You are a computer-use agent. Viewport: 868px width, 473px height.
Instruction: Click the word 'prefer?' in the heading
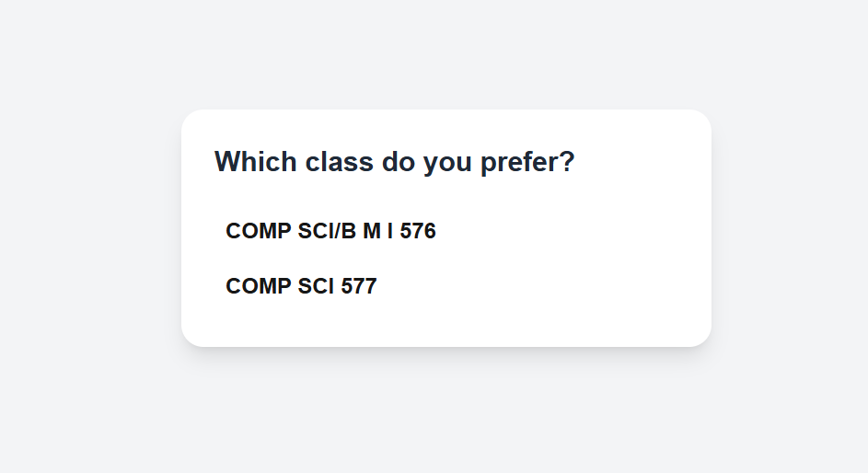527,163
